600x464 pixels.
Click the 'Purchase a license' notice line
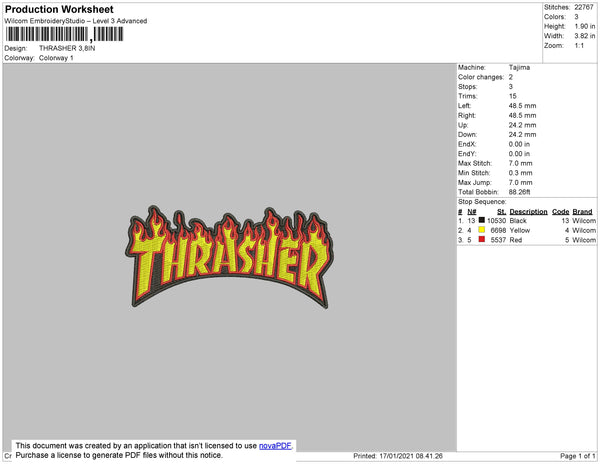119,455
